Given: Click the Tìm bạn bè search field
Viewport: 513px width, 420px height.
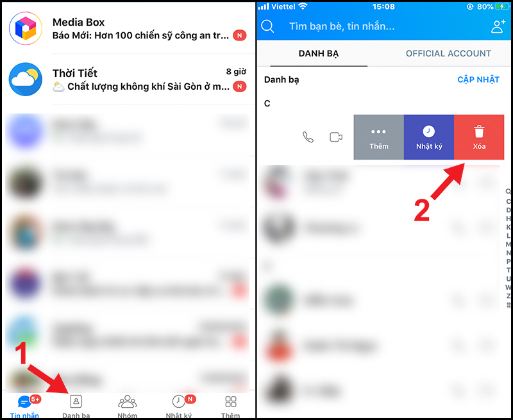Looking at the screenshot, I should (x=342, y=26).
